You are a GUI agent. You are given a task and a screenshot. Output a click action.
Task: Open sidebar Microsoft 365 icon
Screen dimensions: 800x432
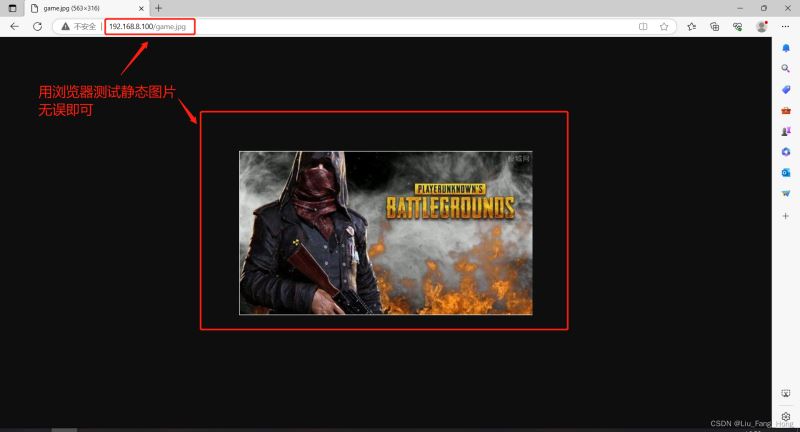coord(786,152)
